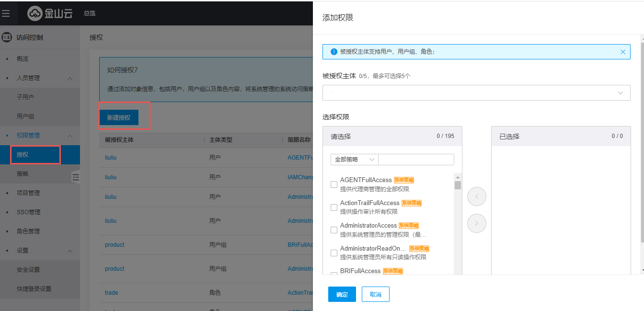Click the 系统策略 tag beside AGENTFullAccess
The height and width of the screenshot is (311, 644).
coord(404,180)
